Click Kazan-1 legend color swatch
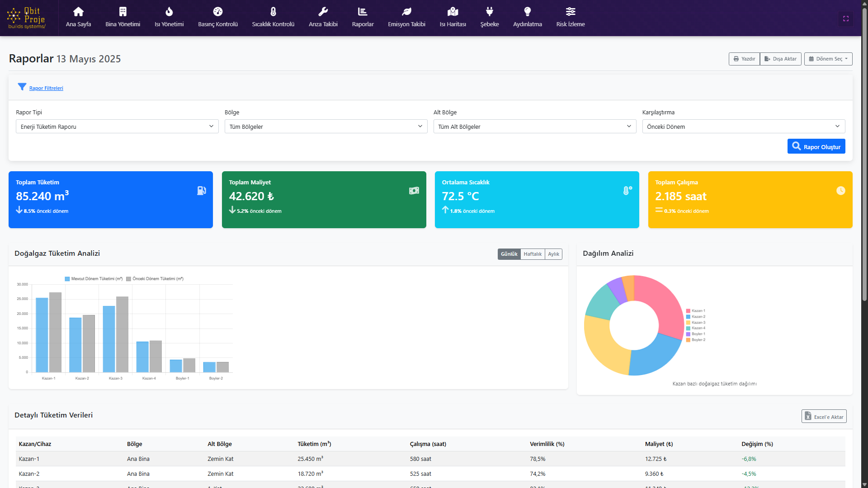The width and height of the screenshot is (868, 488). coord(688,311)
